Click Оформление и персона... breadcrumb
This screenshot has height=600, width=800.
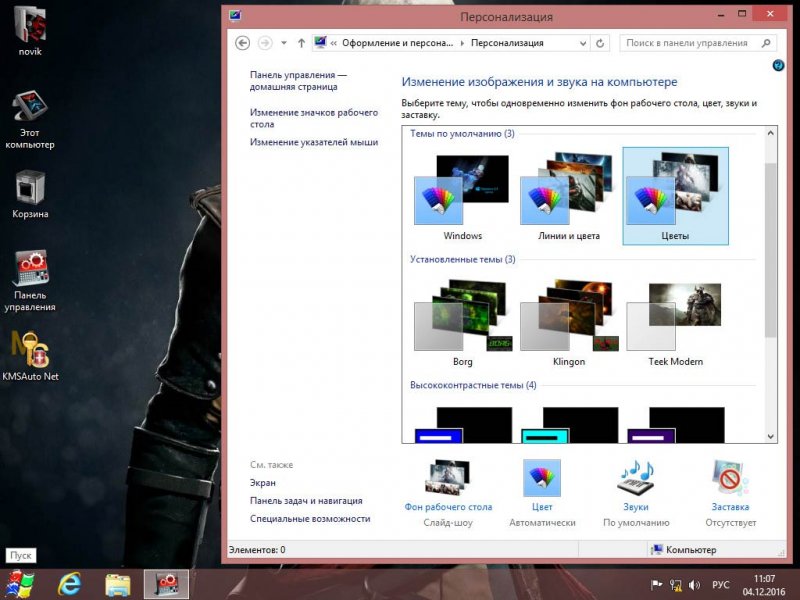point(397,43)
